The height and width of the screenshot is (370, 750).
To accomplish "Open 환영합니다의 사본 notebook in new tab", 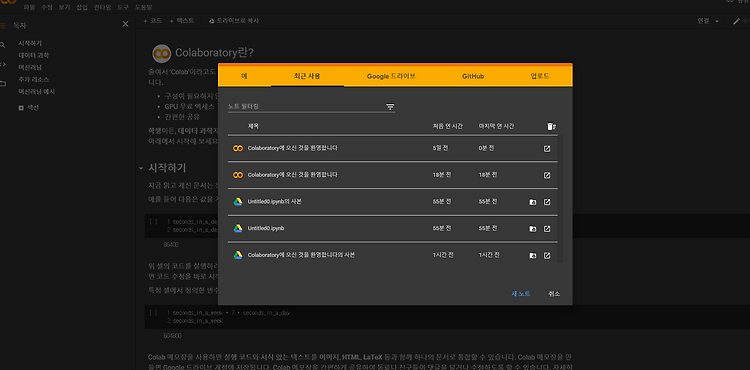I will point(547,256).
